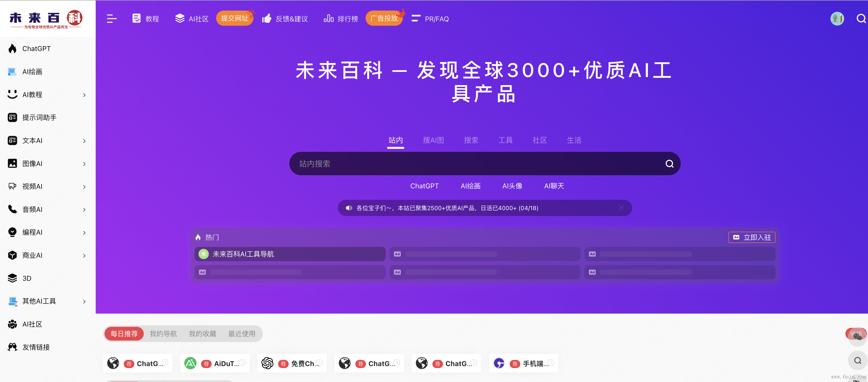Select the 我的收藏 tab

202,334
